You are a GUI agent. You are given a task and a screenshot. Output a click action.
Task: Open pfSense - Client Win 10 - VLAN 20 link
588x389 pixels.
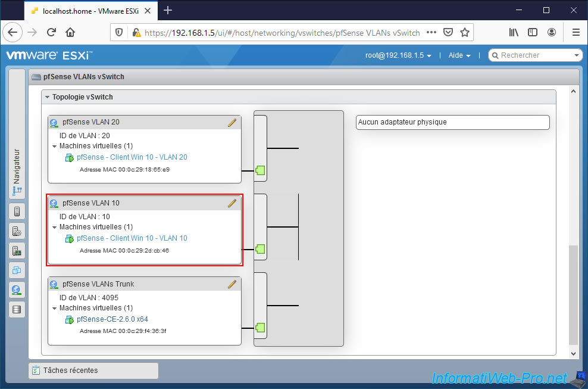pos(132,157)
